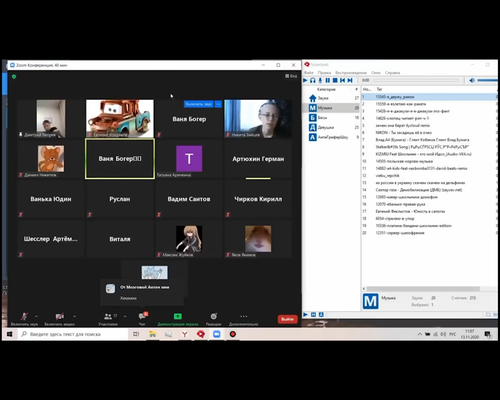The image size is (500, 400).
Task: Open Окно menu in Soundpad
Action: point(376,72)
